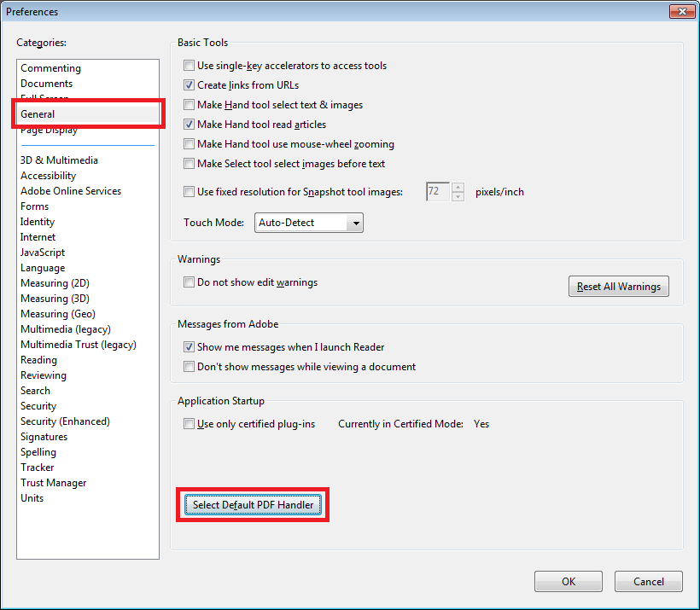Viewport: 700px width, 610px height.
Task: Enable fixed resolution for Snapshot tool images
Action: click(x=189, y=191)
